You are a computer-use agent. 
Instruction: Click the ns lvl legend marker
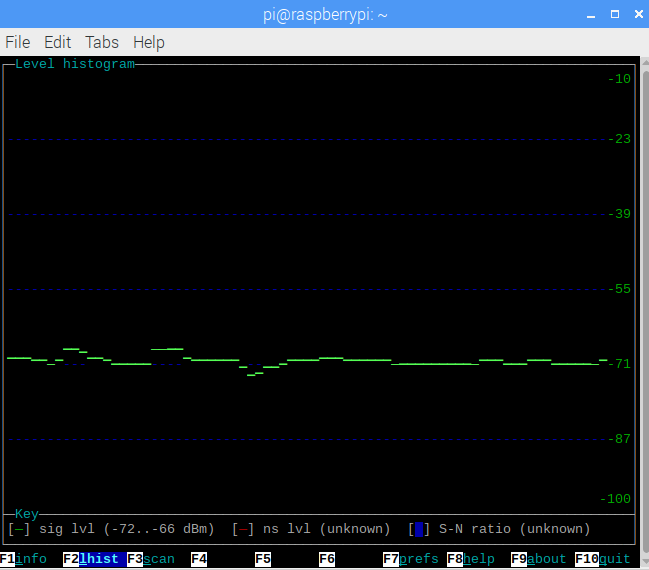point(243,529)
